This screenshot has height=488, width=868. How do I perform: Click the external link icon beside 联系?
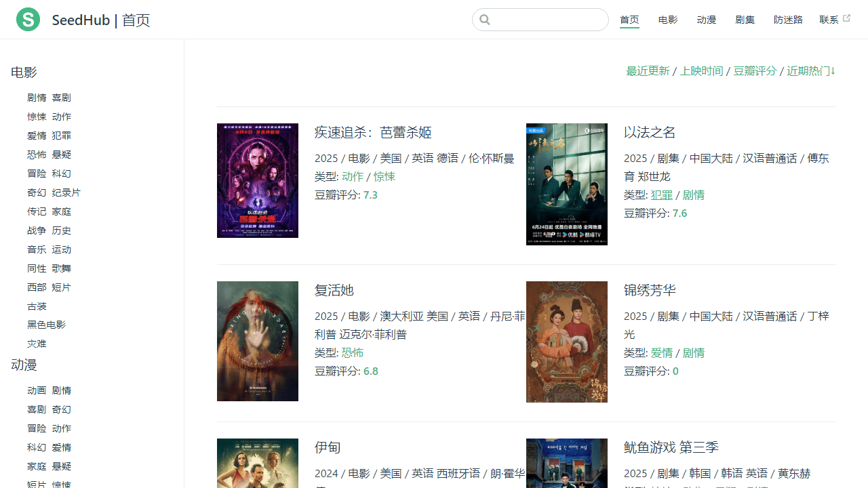click(846, 19)
